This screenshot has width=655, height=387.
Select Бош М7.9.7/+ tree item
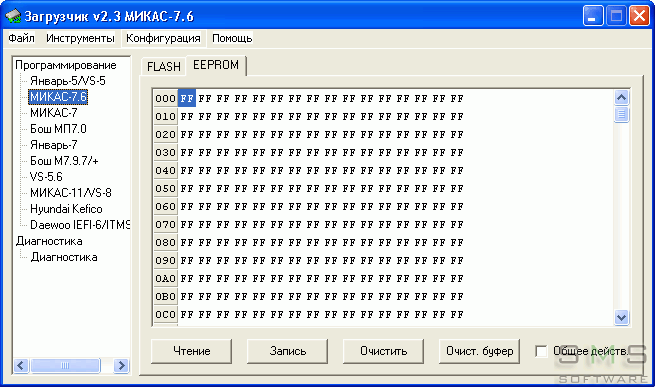coord(64,161)
